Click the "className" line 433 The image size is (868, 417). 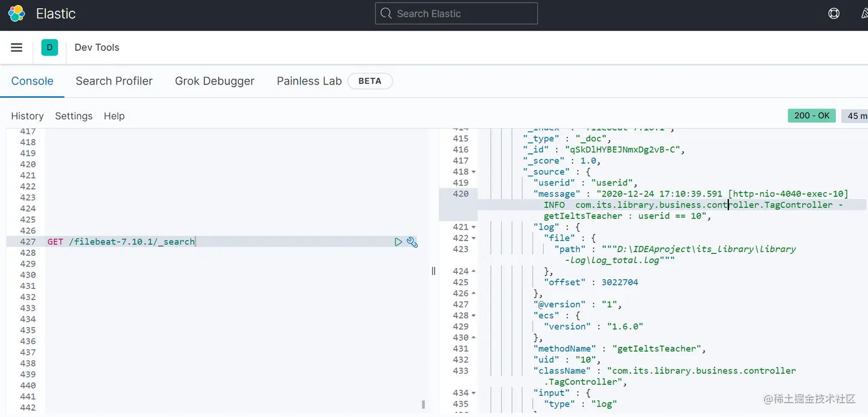coord(665,376)
